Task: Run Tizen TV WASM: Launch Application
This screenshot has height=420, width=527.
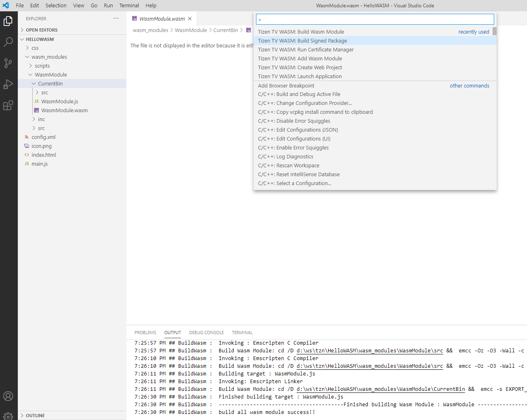Action: (375, 76)
